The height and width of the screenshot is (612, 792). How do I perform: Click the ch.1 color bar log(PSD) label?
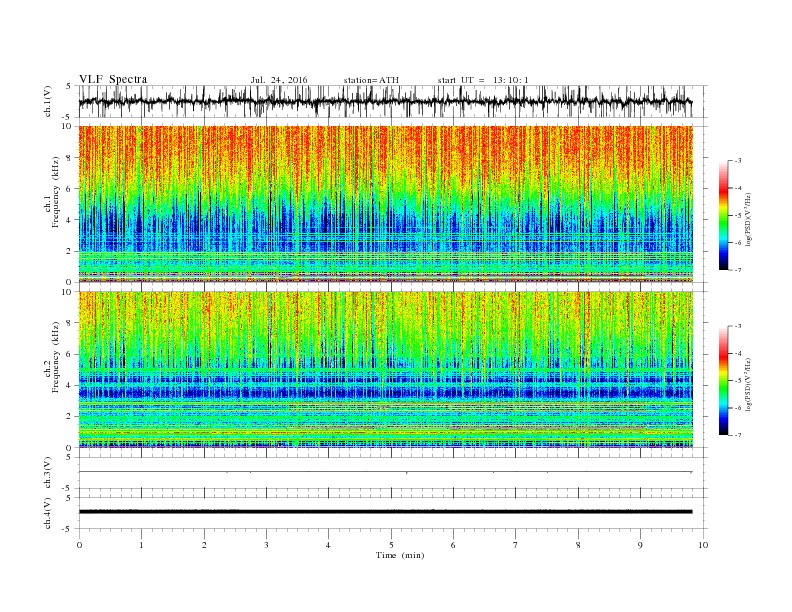749,220
